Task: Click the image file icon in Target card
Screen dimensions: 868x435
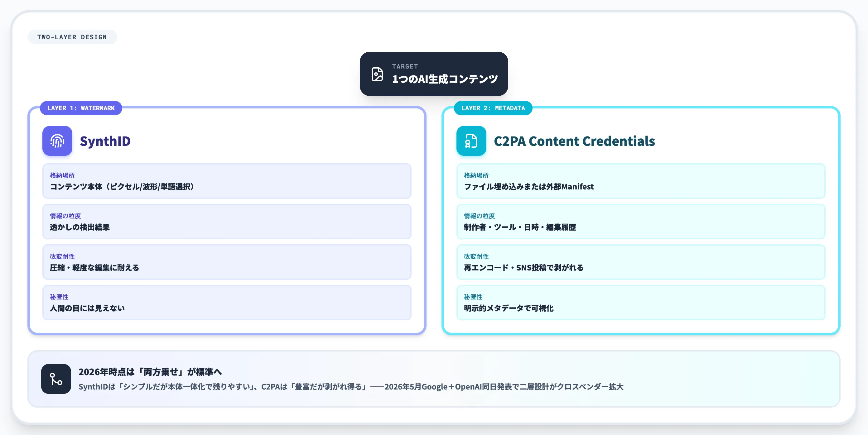Action: [377, 74]
